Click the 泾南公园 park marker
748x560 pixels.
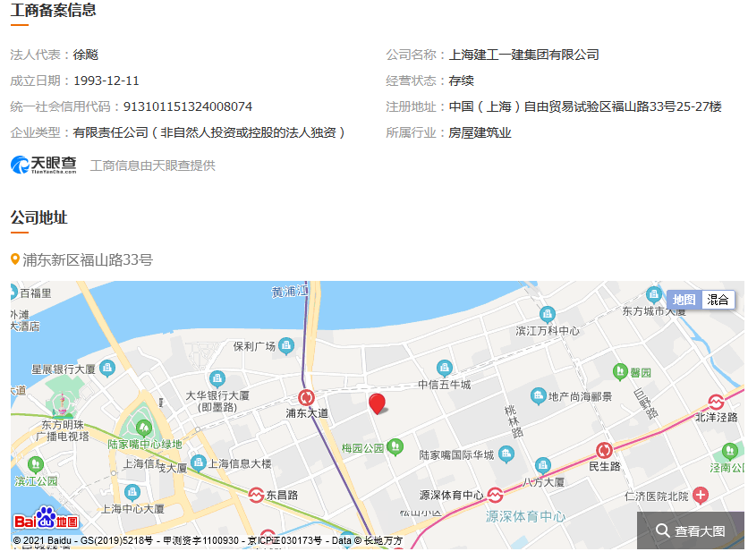(x=730, y=451)
